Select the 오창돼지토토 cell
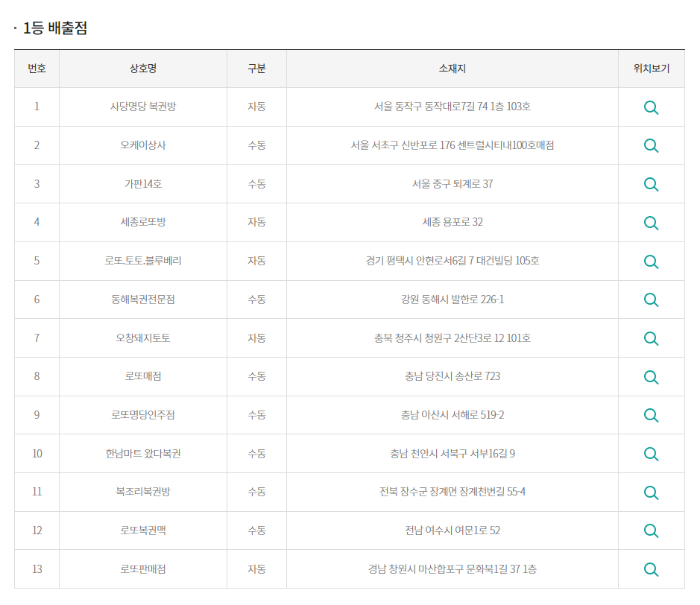This screenshot has width=700, height=605. (143, 338)
